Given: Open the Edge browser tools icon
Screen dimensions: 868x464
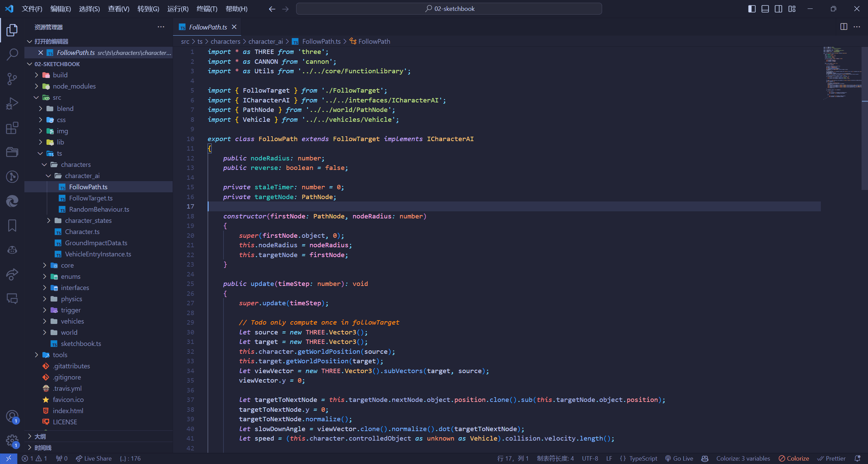Looking at the screenshot, I should point(12,201).
